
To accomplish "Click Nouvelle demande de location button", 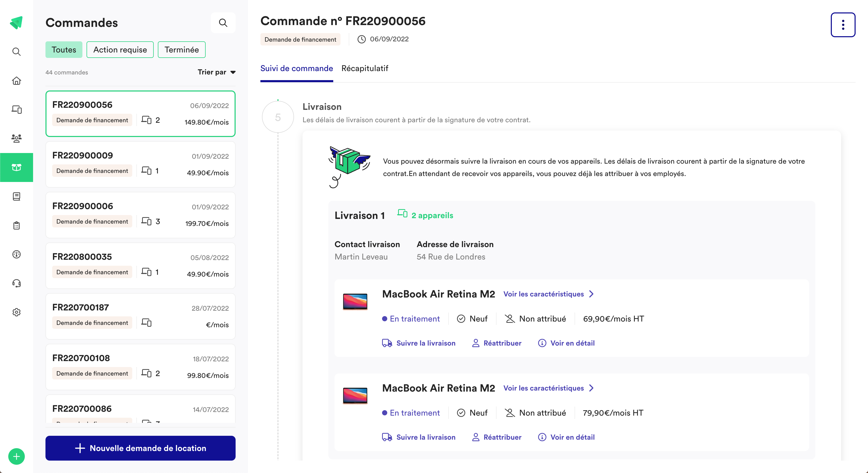I will 142,448.
